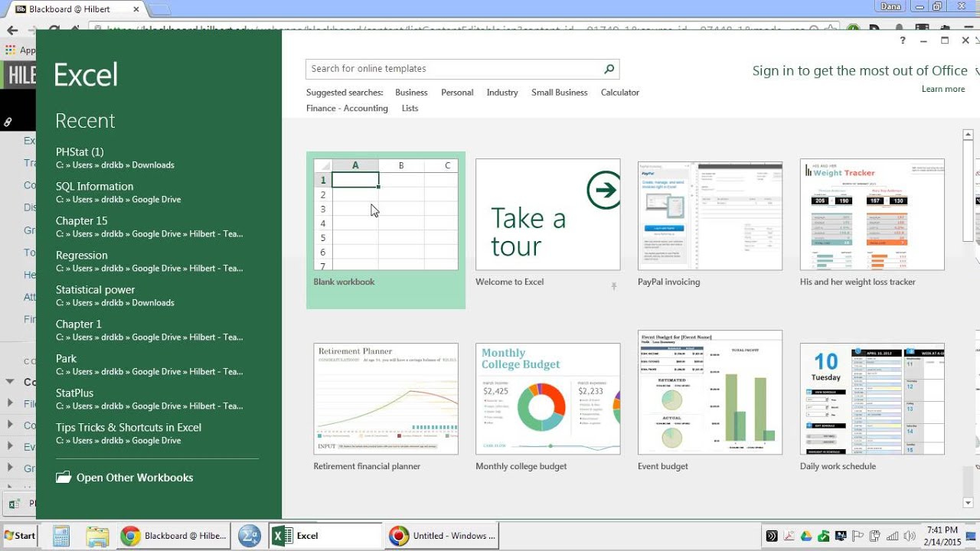Open recent file PHStat (1)

coord(158,158)
